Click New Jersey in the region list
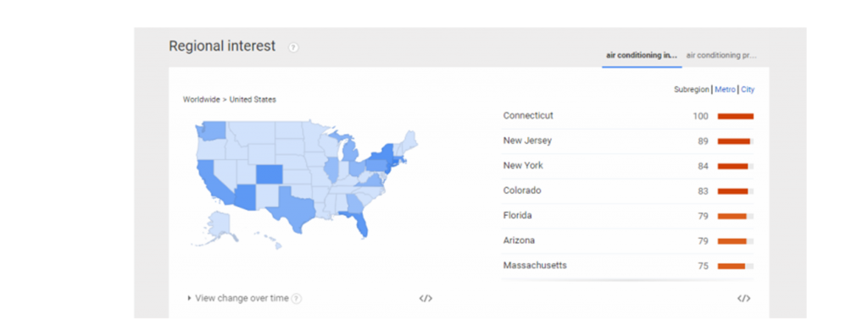This screenshot has width=868, height=326. pyautogui.click(x=527, y=141)
